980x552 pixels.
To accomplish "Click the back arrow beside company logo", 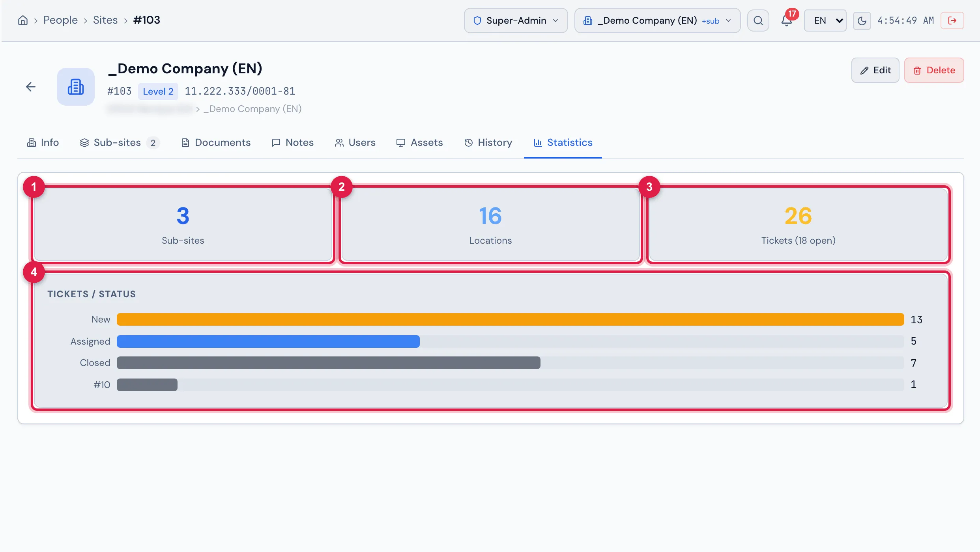I will point(31,87).
